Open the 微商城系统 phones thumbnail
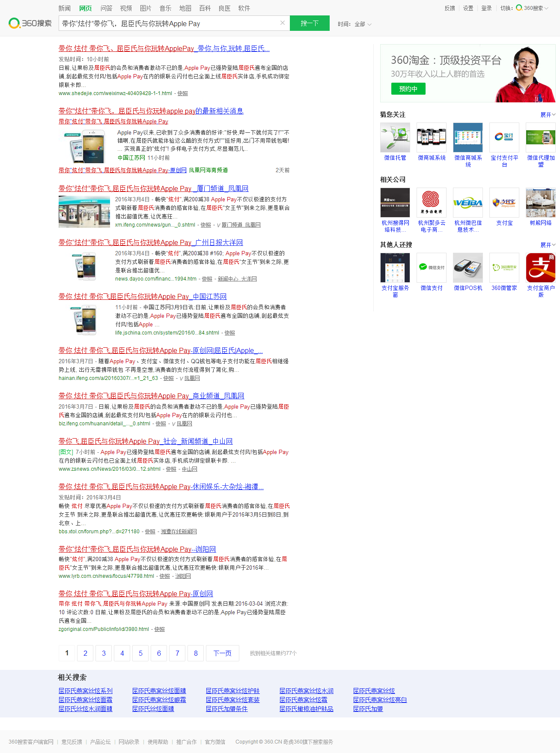Screen dimensions: 560x753 [x=432, y=137]
